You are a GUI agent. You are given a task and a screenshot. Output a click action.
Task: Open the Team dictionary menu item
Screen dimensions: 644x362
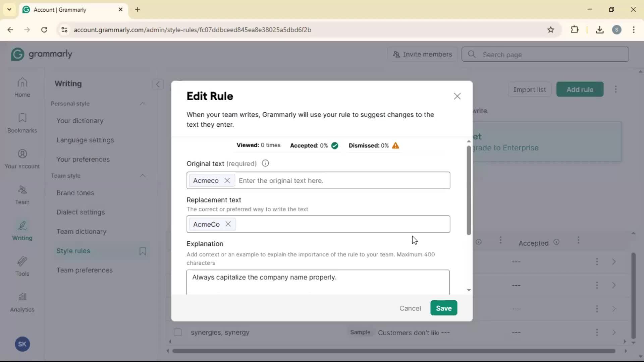pyautogui.click(x=81, y=232)
